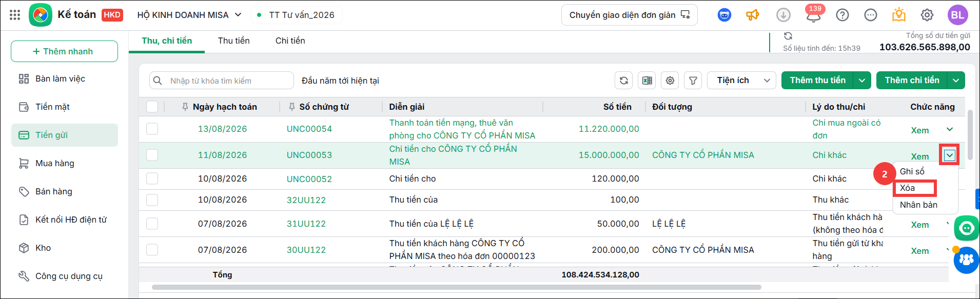Screen dimensions: 980x299
Task: Click the gray download arrow icon
Action: [783, 15]
